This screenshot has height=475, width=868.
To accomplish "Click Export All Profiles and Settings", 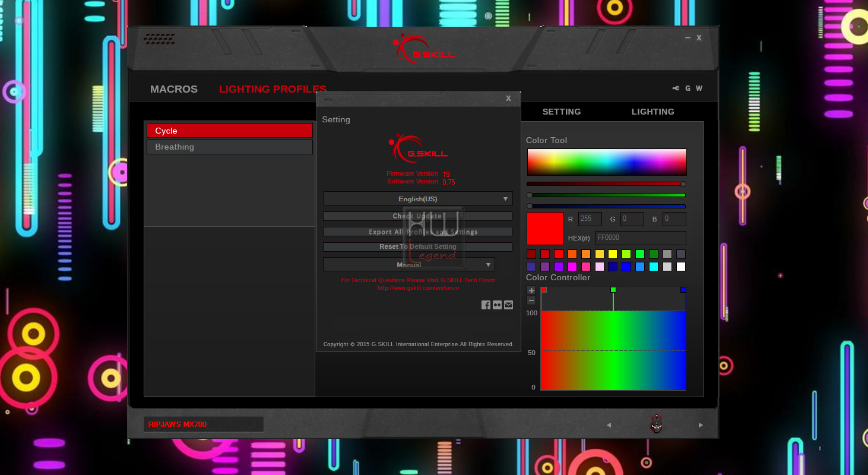I will [418, 232].
